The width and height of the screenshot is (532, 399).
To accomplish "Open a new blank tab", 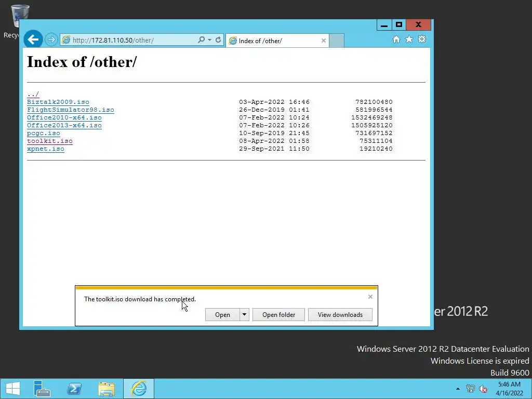I will [337, 41].
